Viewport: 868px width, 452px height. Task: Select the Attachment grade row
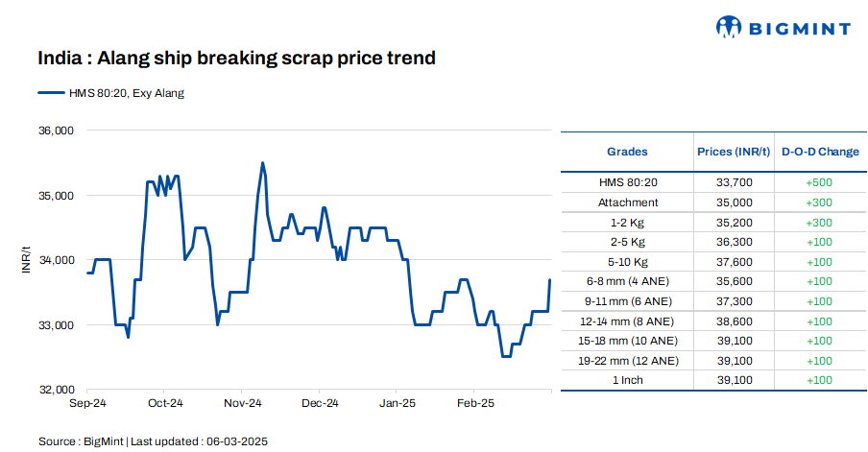[x=627, y=202]
